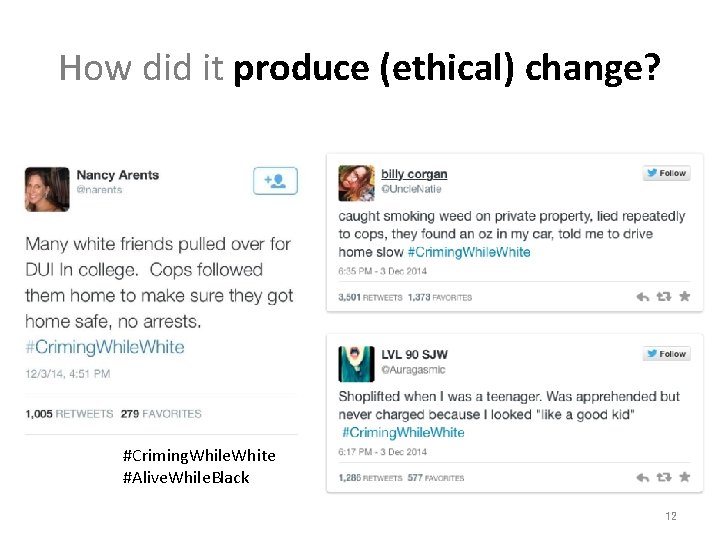Star the LVL 90 SJW tweet
This screenshot has width=720, height=540.
point(685,478)
